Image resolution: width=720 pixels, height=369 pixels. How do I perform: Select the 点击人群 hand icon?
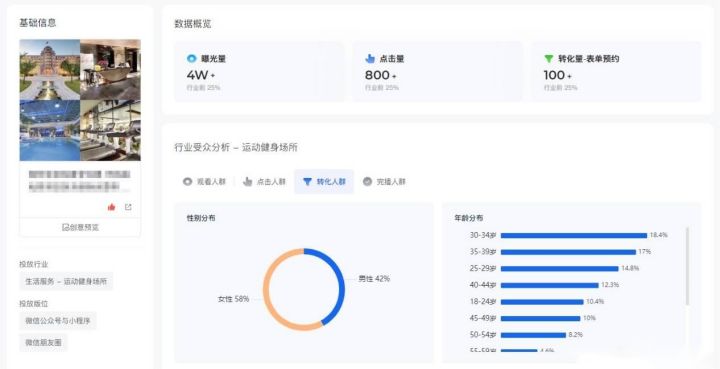tap(248, 182)
